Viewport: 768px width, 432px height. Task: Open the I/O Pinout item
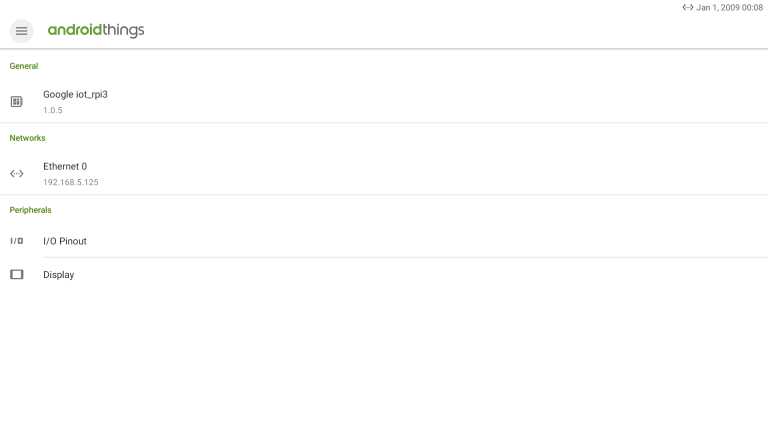[384, 241]
